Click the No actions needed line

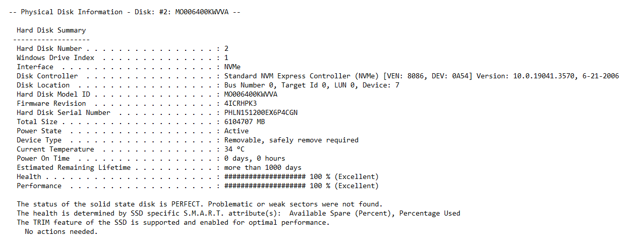[61, 231]
